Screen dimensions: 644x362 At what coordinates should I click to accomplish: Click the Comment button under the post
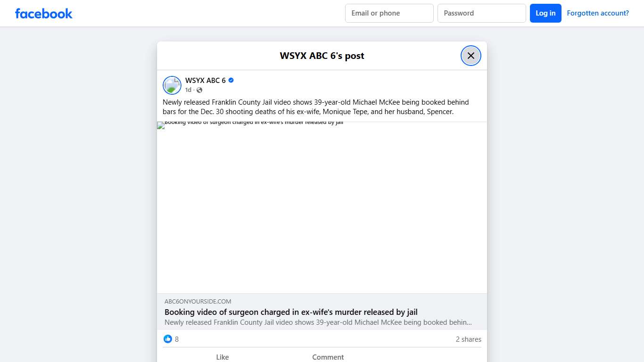pos(328,357)
